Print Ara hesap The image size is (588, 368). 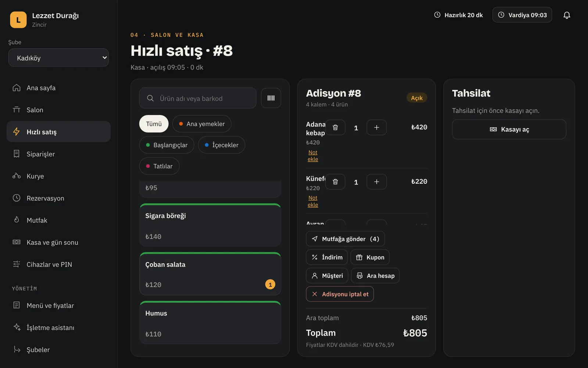point(375,276)
